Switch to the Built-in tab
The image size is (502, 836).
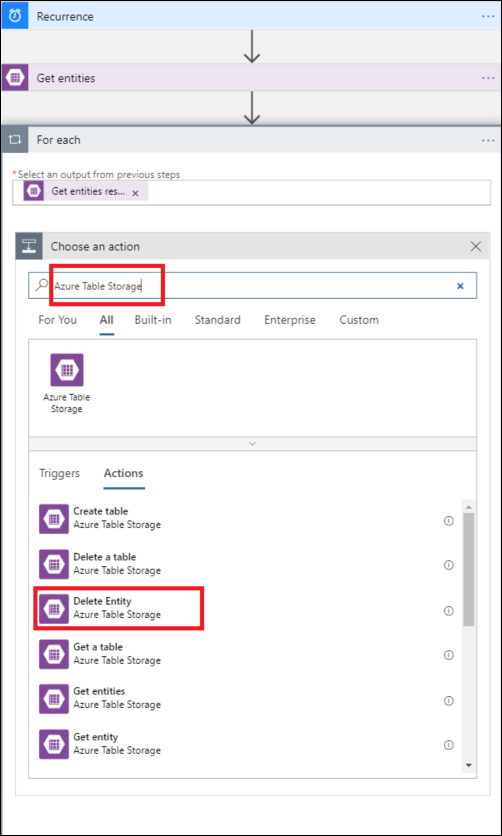153,320
